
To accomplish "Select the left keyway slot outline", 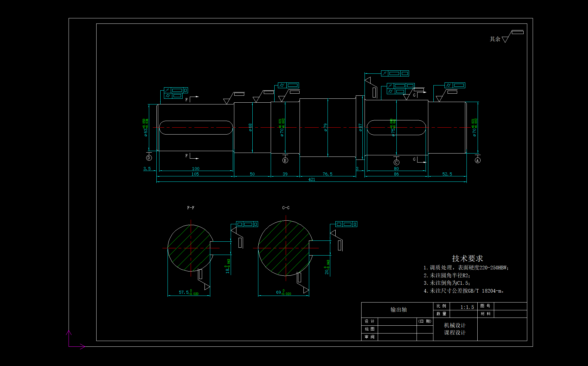I will (196, 128).
